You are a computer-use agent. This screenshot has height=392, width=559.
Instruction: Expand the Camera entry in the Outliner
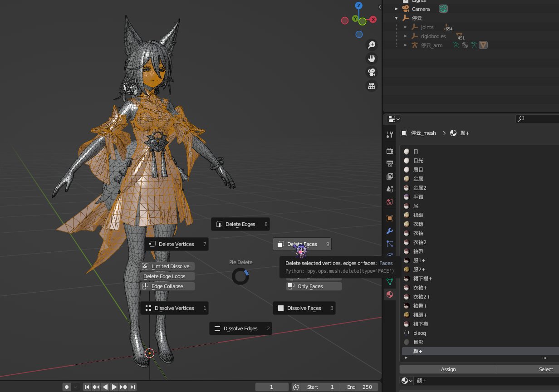coord(397,9)
